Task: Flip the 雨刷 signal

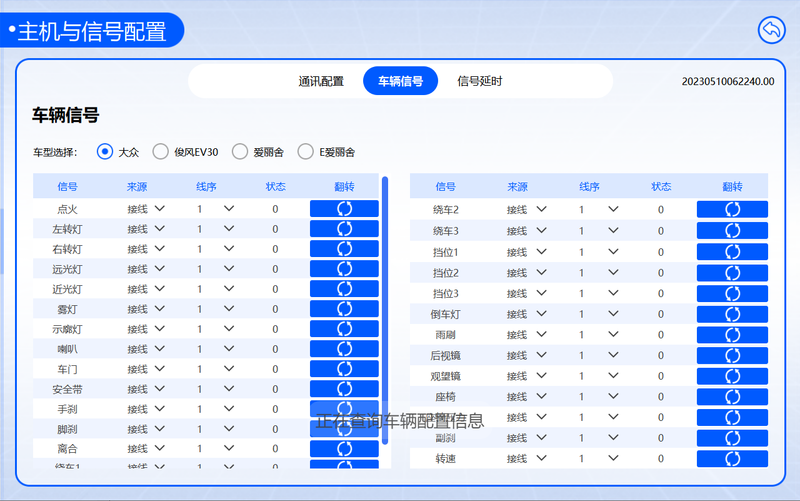Action: (732, 335)
